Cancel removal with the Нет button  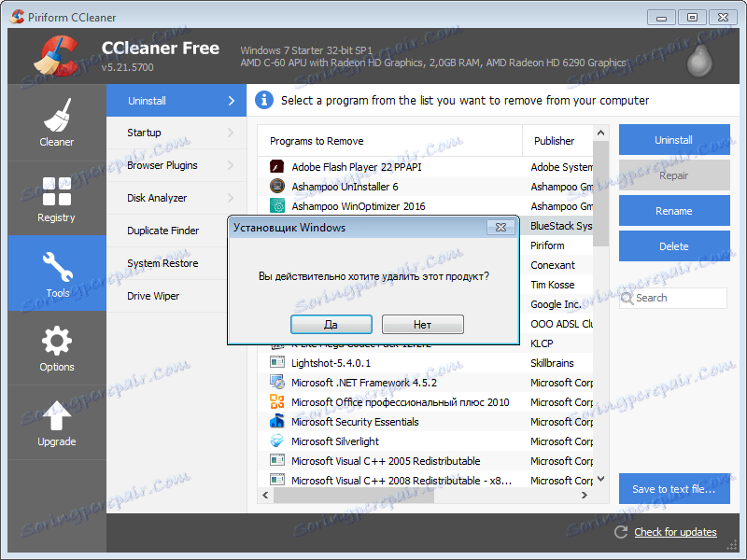[423, 324]
